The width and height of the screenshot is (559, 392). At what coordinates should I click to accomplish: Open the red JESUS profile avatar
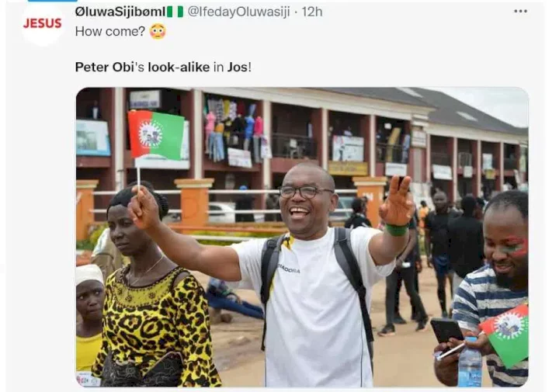pos(43,23)
